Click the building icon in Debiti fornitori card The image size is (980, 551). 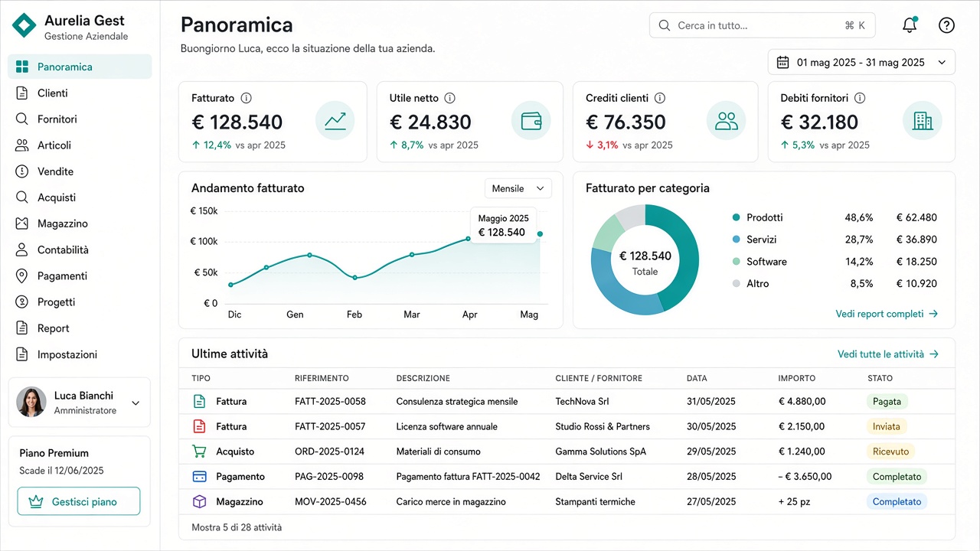coord(923,121)
